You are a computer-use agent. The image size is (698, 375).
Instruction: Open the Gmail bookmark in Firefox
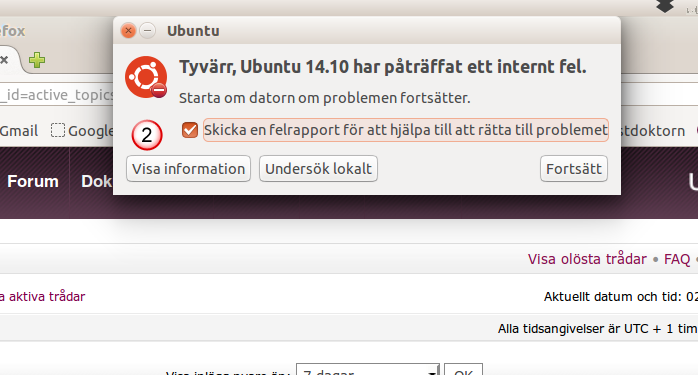[19, 131]
